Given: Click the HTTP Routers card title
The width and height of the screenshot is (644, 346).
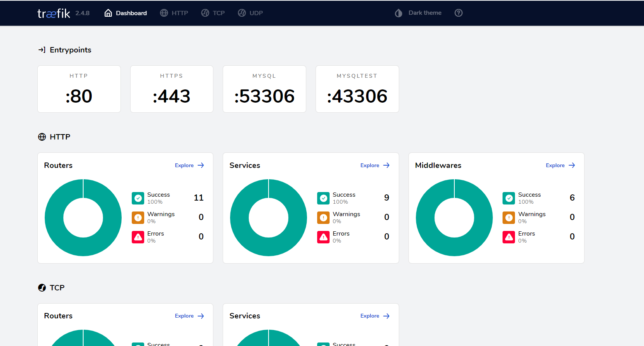Looking at the screenshot, I should [x=58, y=165].
